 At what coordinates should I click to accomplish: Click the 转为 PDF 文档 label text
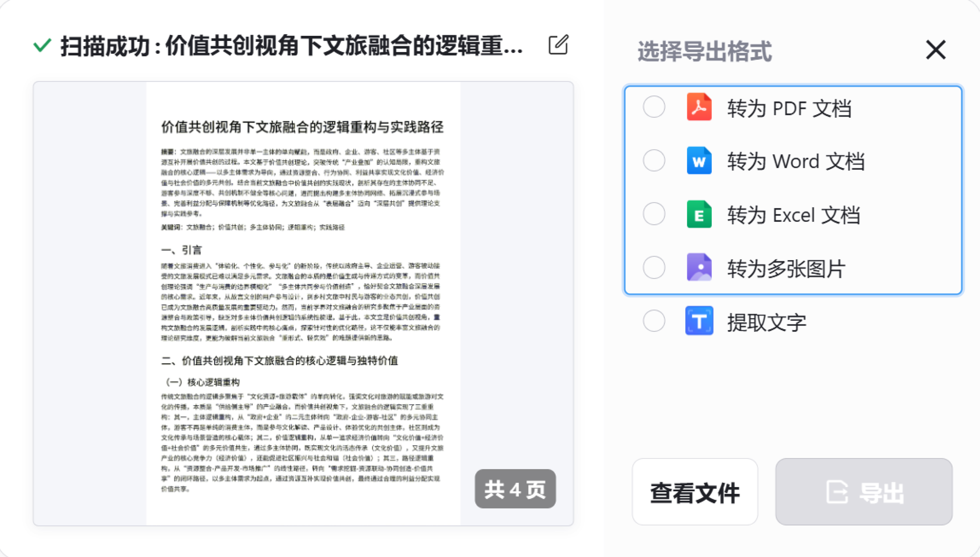(789, 108)
